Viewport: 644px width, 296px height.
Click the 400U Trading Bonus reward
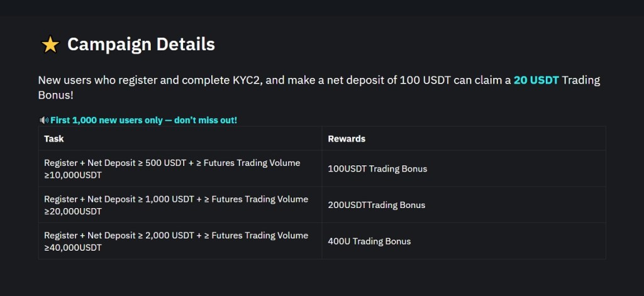(369, 241)
